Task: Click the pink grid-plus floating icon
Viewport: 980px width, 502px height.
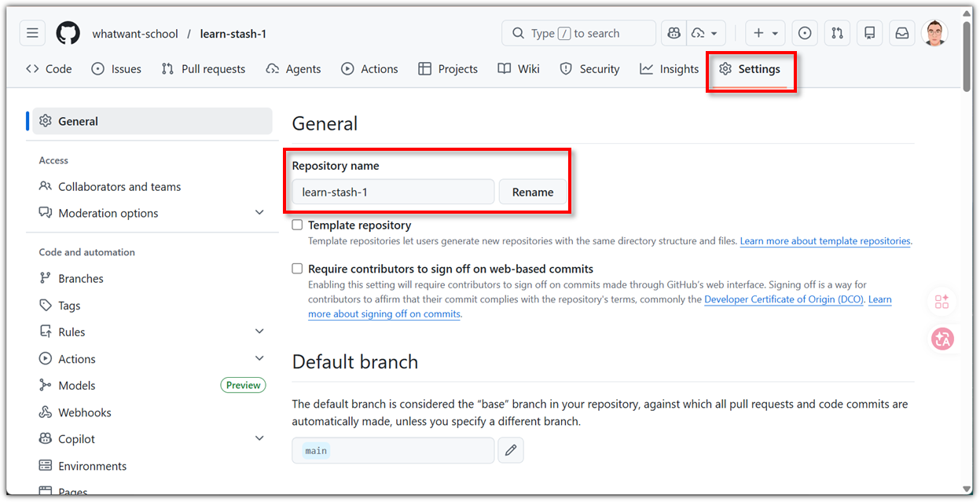Action: [x=942, y=302]
